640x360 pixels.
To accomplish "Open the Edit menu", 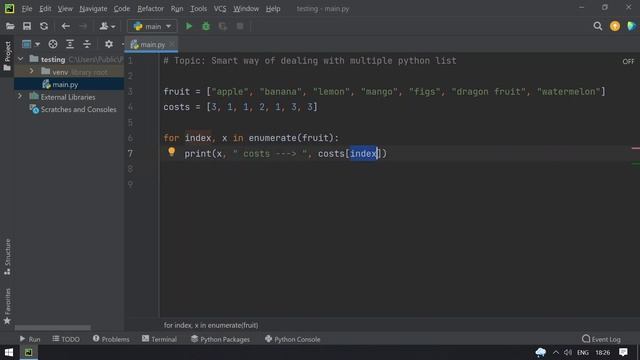I will tap(45, 9).
